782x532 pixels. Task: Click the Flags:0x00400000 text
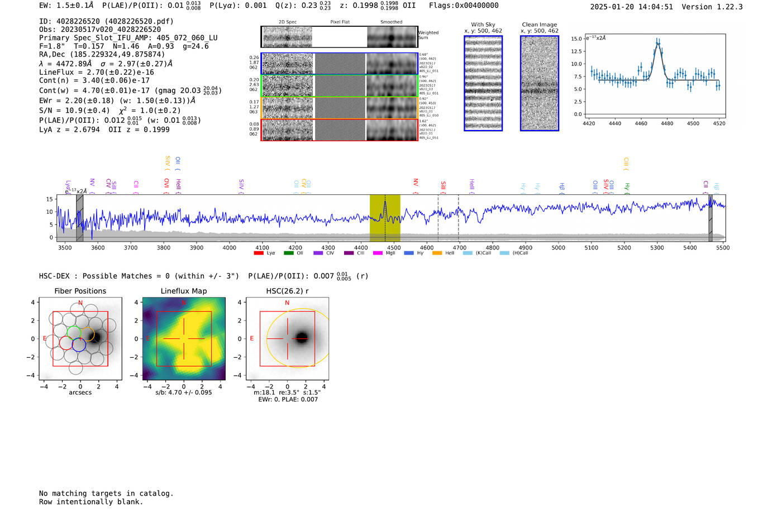(464, 6)
